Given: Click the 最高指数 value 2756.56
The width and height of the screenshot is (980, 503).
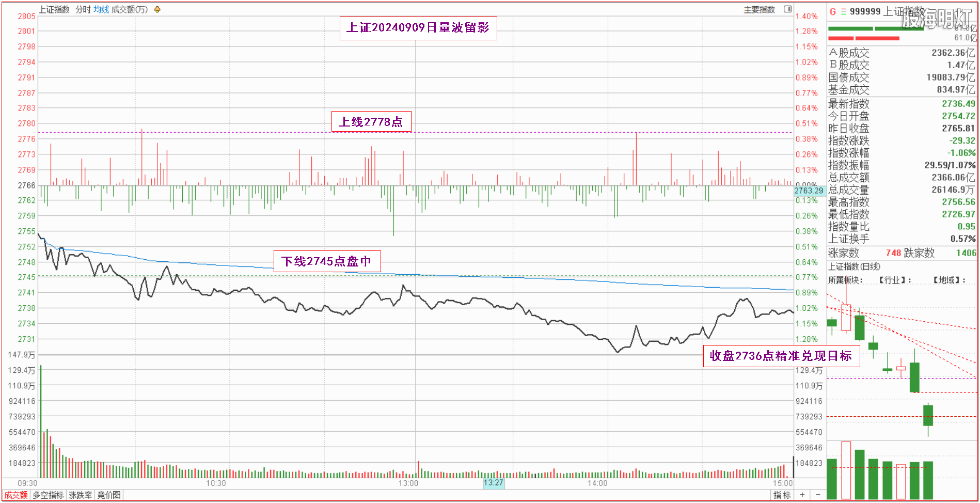Looking at the screenshot, I should coord(959,202).
